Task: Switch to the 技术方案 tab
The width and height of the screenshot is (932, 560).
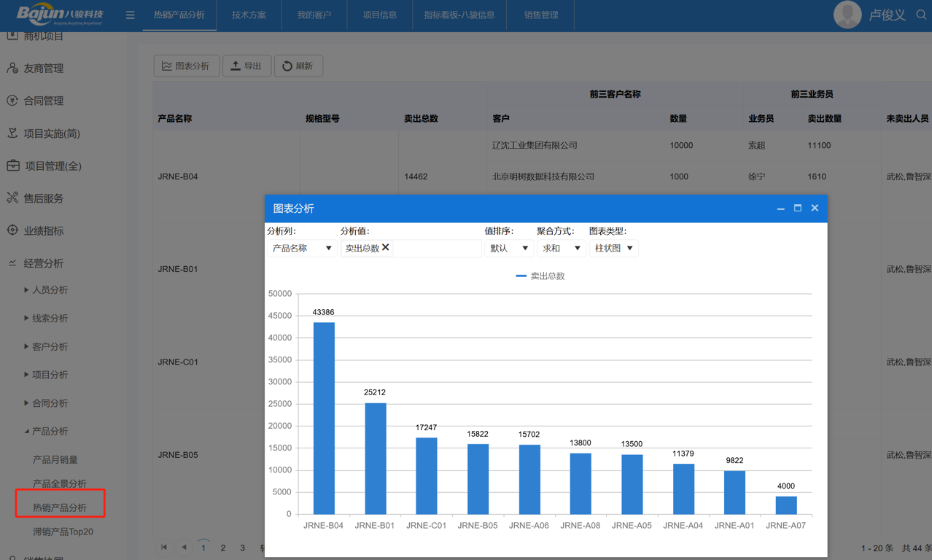Action: click(249, 15)
